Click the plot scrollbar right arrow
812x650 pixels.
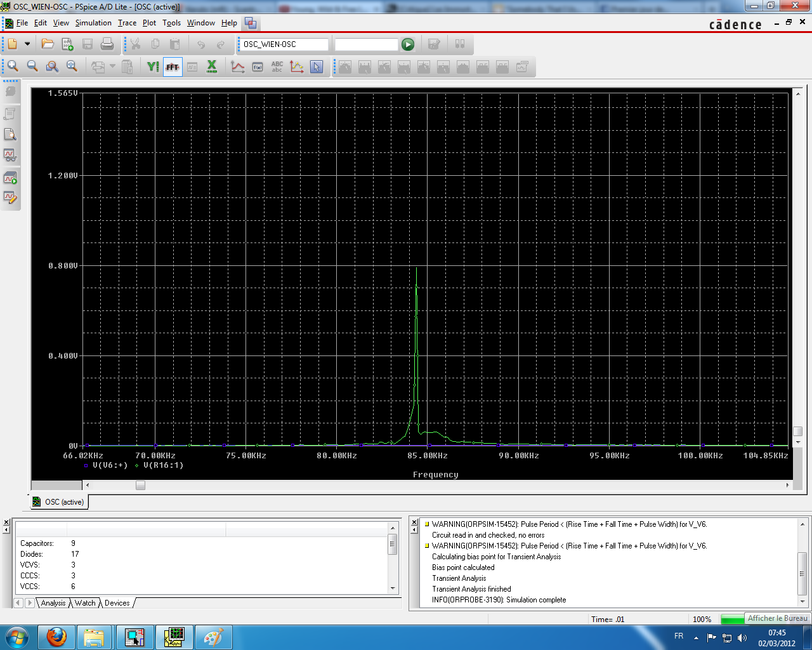tap(787, 485)
